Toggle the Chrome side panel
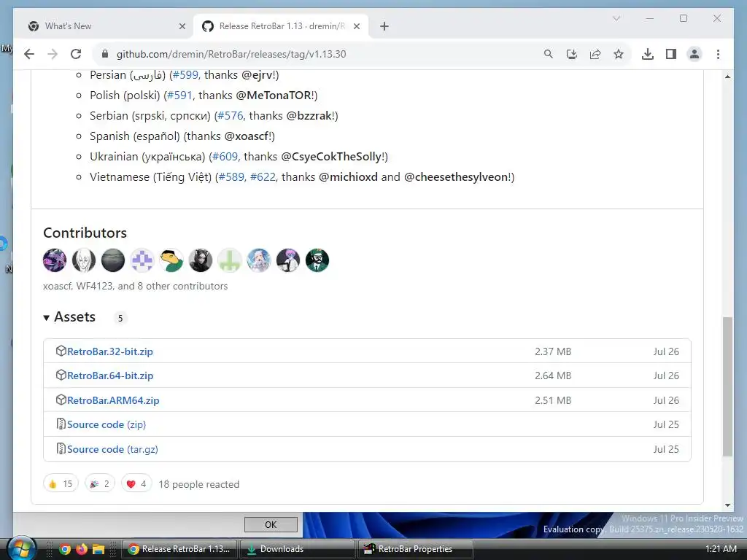The image size is (747, 560). (671, 54)
